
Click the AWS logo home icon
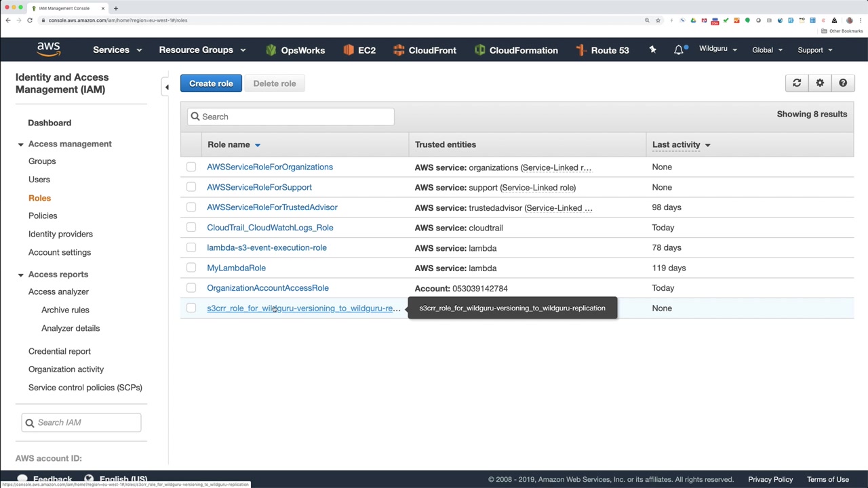click(49, 49)
